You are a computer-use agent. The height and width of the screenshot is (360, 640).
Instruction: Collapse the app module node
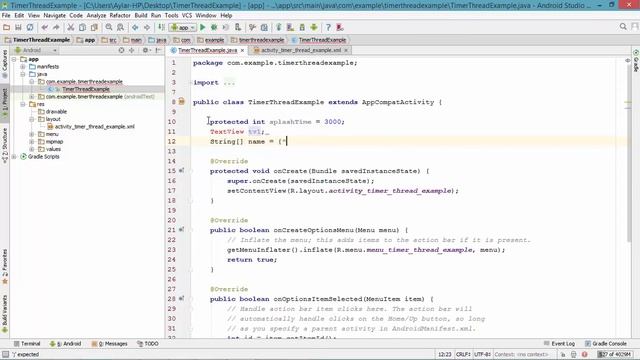(14, 59)
